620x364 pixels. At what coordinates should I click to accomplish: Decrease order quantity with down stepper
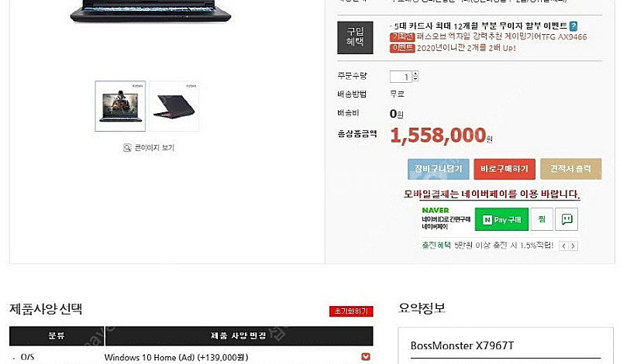pyautogui.click(x=415, y=79)
